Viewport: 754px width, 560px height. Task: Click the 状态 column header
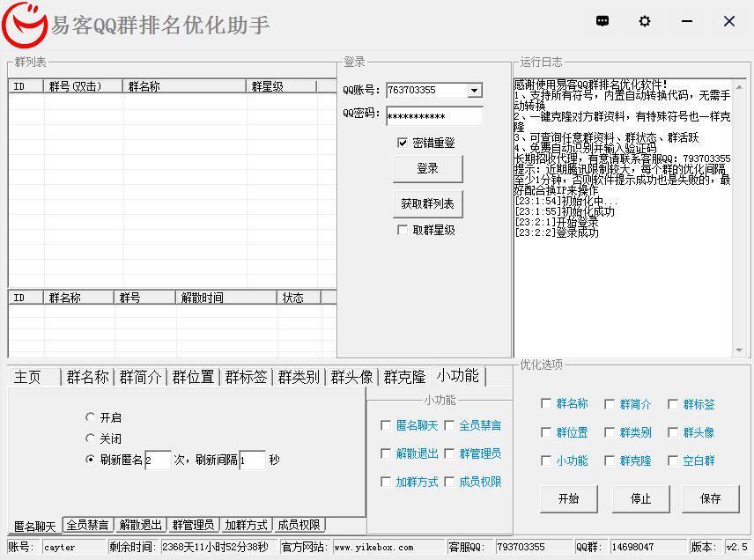pyautogui.click(x=299, y=298)
